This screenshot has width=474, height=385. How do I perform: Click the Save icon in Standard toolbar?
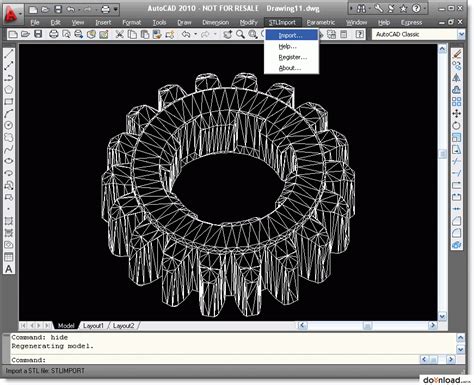(38, 34)
